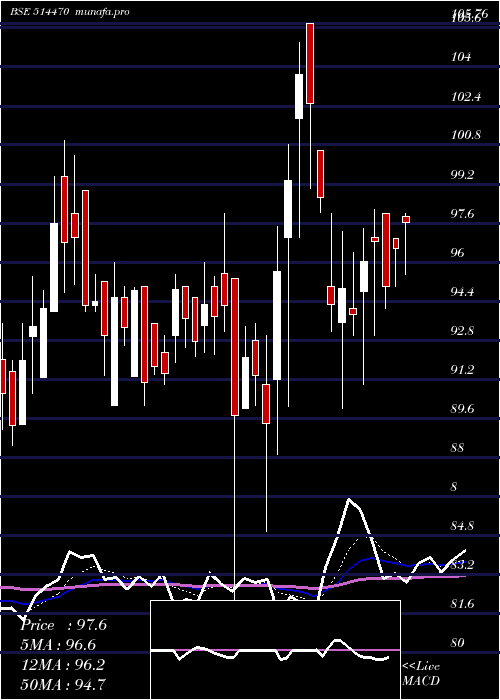The width and height of the screenshot is (500, 700).
Task: Click the '5MA : 96.6' label
Action: coord(58,645)
